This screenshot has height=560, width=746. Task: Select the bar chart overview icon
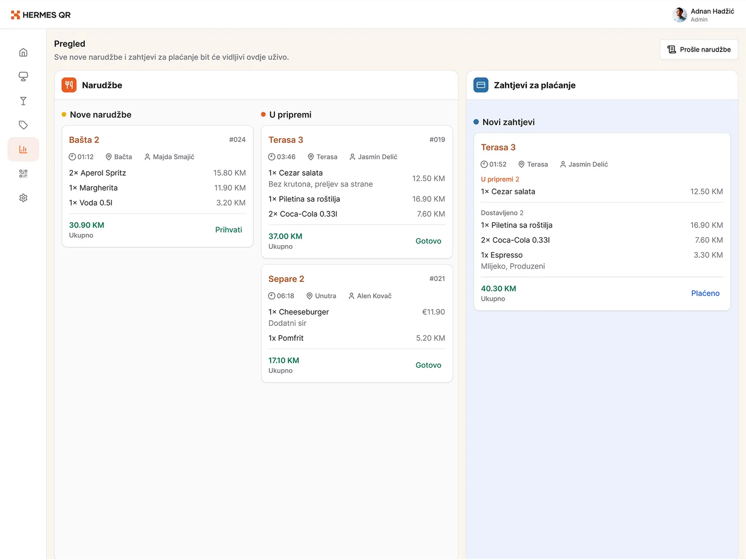pos(23,149)
